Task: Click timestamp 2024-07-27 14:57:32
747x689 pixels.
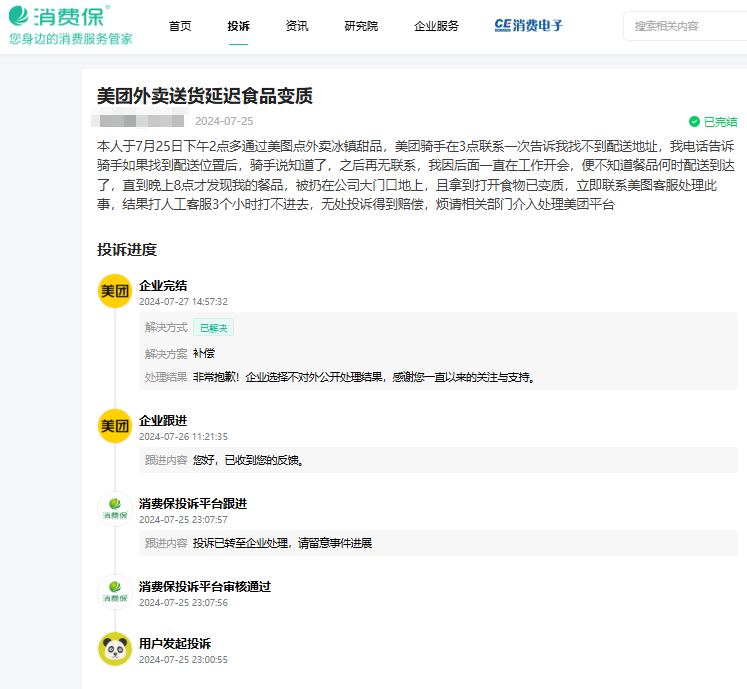Action: (183, 302)
